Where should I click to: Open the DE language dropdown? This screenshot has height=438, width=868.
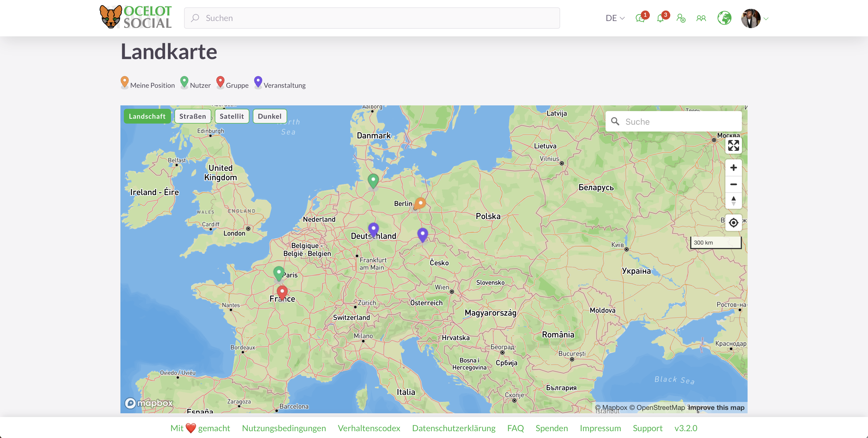pos(615,18)
